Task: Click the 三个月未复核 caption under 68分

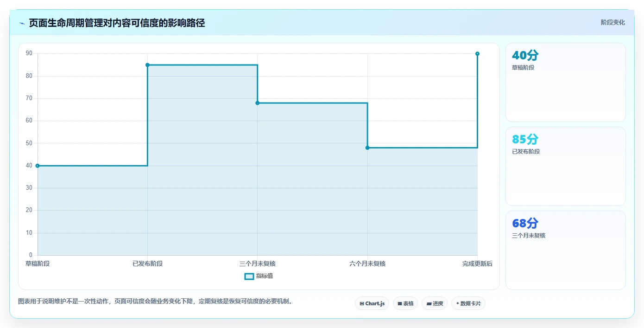Action: click(x=529, y=236)
